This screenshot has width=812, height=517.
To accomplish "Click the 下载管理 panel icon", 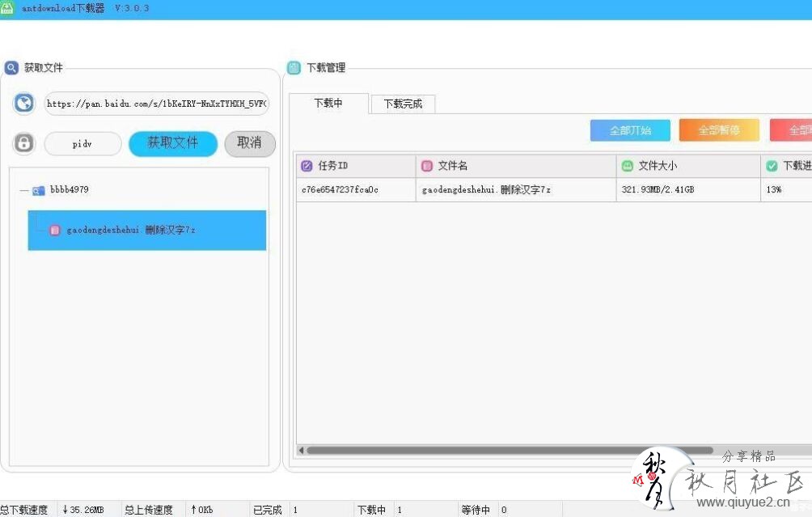I will click(294, 68).
